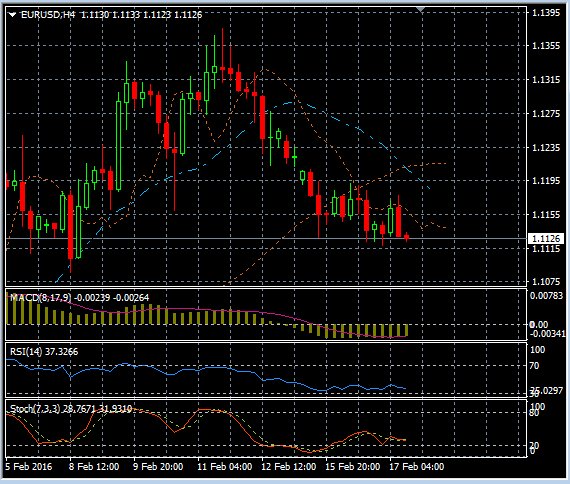Select the horizontal current price line
The height and width of the screenshot is (484, 570).
(266, 239)
